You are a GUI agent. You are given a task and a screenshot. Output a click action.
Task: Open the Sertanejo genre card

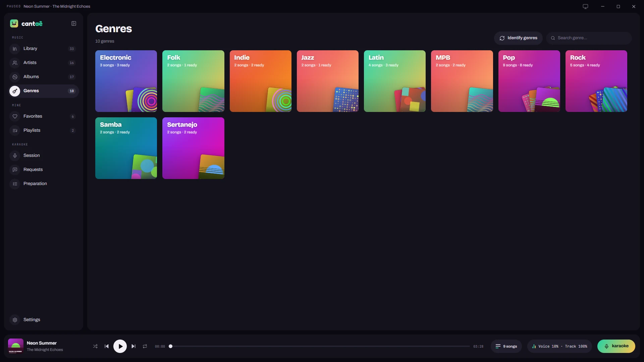[x=193, y=148]
